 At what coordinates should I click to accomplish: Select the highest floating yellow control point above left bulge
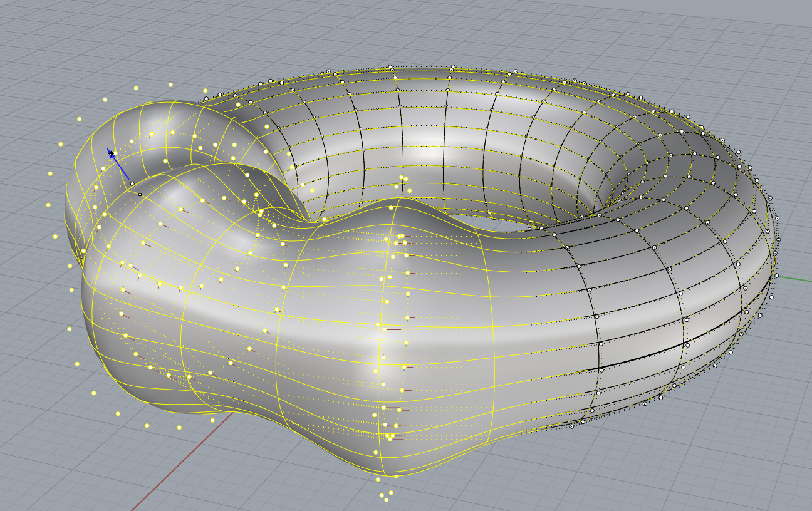click(x=170, y=85)
